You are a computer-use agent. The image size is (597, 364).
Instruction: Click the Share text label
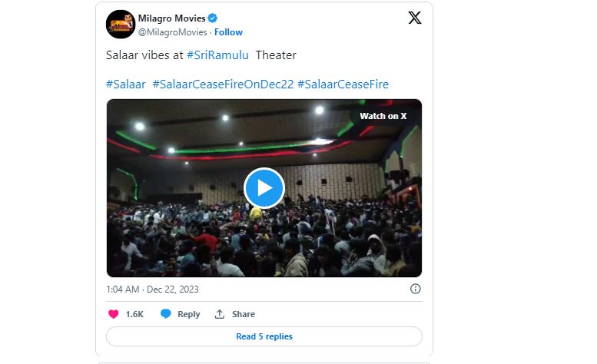pos(244,314)
